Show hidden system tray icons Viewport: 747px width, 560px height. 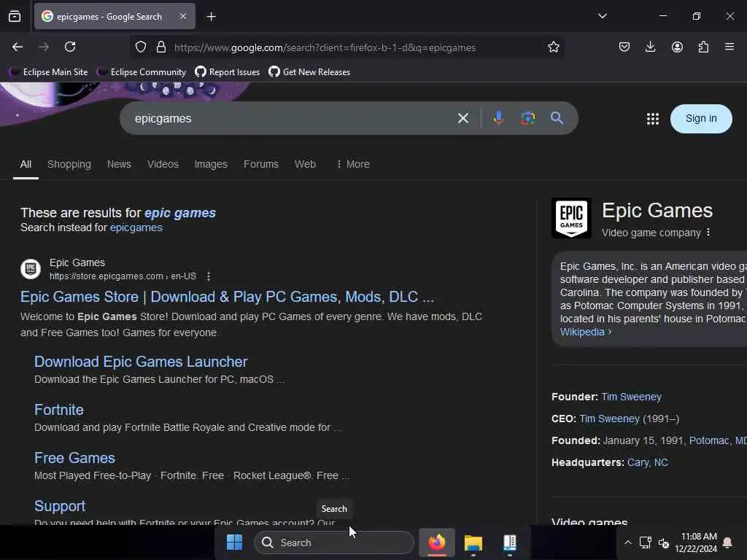pos(628,542)
